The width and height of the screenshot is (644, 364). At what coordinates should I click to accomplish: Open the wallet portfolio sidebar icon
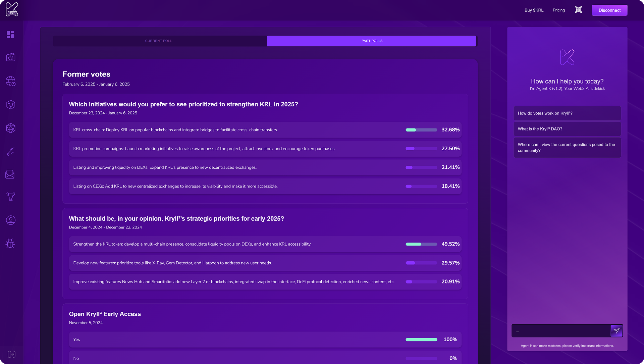(11, 57)
